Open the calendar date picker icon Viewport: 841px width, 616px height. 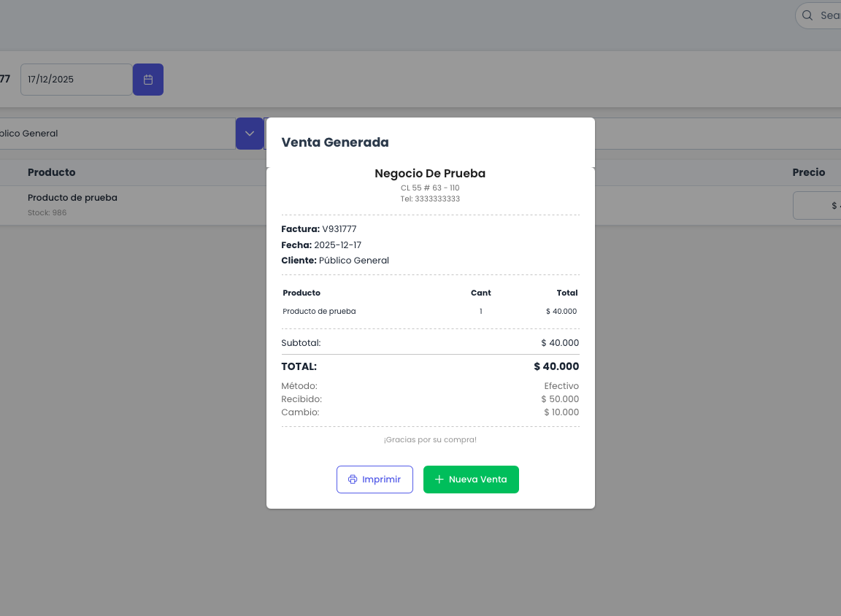(x=148, y=80)
